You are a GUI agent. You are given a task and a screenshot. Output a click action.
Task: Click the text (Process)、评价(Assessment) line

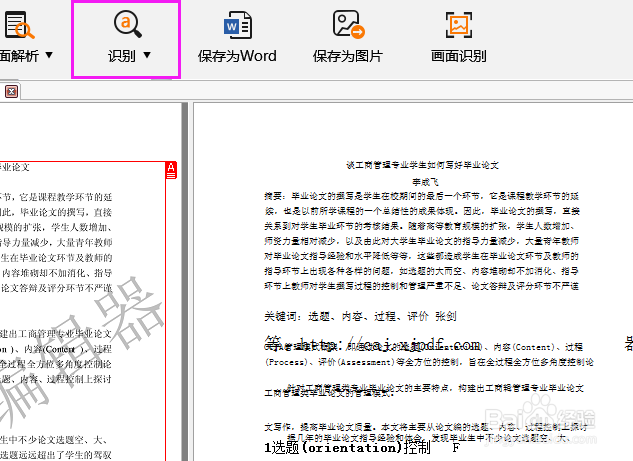[429, 362]
